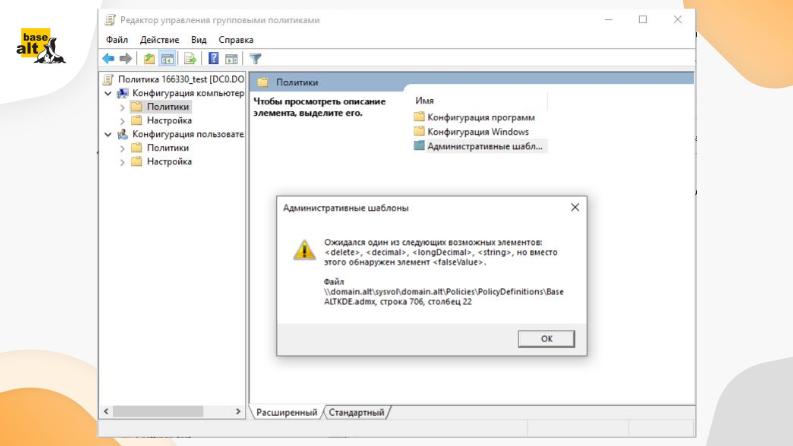Click the Show/Hide action pane icon

pyautogui.click(x=231, y=58)
